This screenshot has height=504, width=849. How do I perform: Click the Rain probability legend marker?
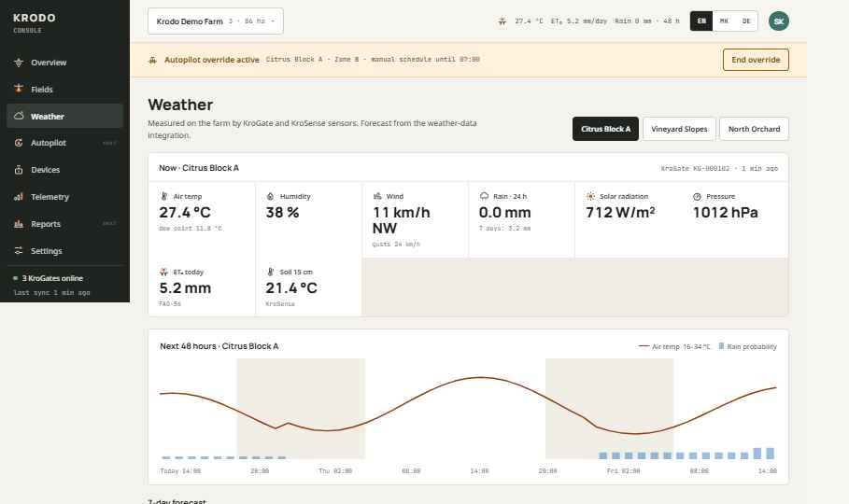click(721, 346)
